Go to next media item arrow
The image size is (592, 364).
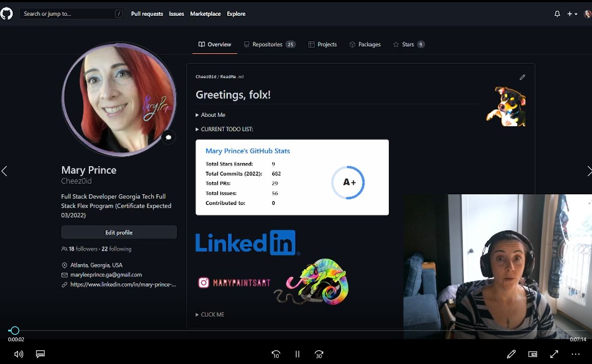[589, 171]
